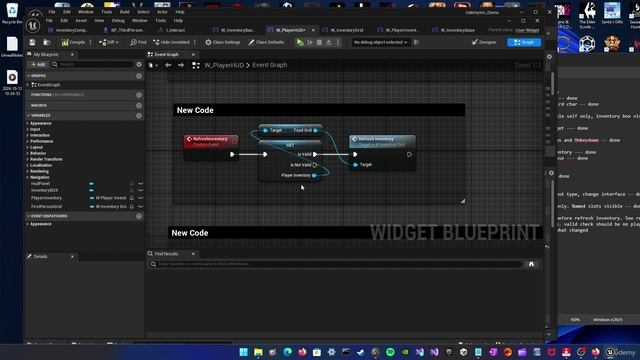Compile the blueprint

pos(73,42)
